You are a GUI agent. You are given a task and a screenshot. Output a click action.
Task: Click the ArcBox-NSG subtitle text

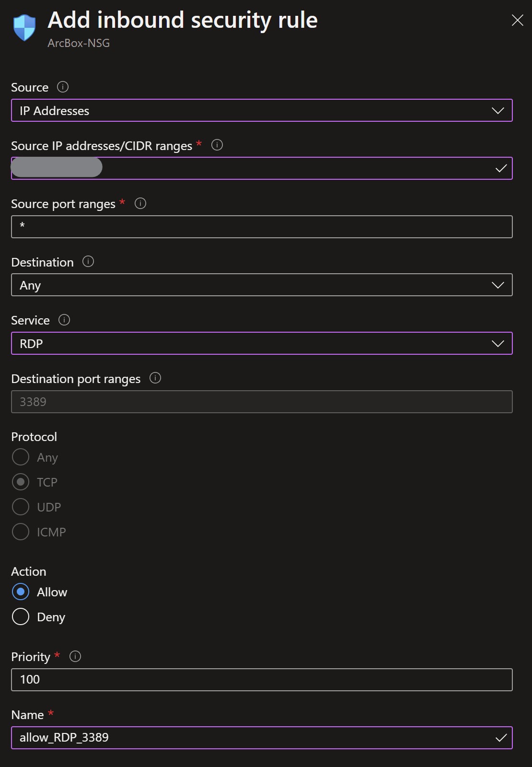coord(79,43)
